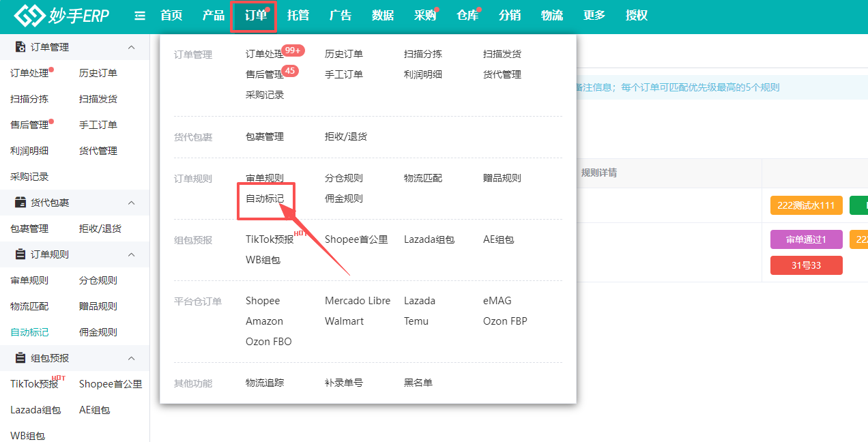This screenshot has height=442, width=868.
Task: Open the 订单 top menu
Action: (x=256, y=16)
